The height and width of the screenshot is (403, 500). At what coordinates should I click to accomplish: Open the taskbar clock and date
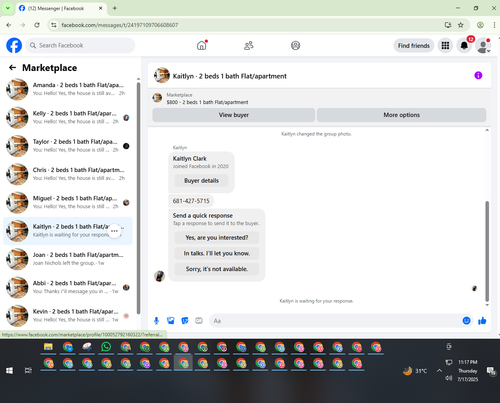tap(467, 370)
